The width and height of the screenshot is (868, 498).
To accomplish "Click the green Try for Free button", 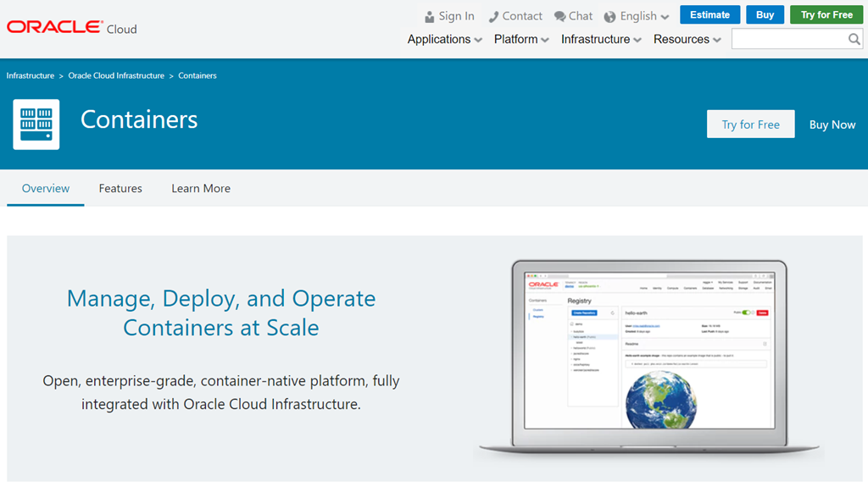I will [826, 14].
